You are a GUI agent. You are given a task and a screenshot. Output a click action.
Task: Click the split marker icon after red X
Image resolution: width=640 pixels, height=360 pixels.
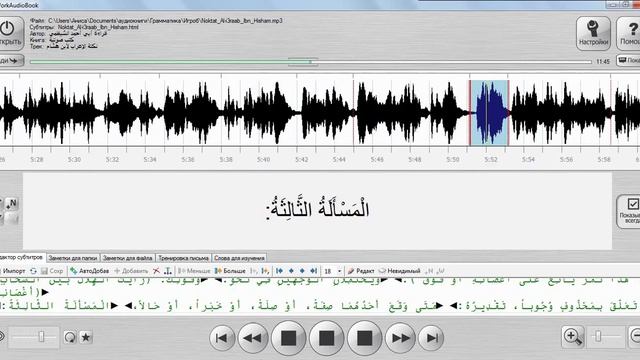(x=167, y=271)
